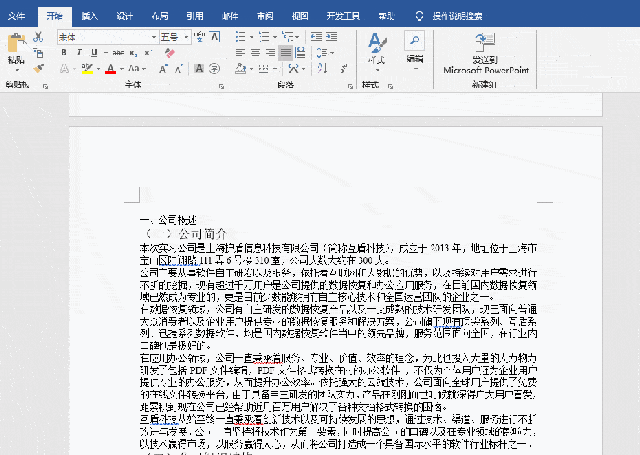Center align the text
Screen dimensions: 640x455
click(255, 53)
